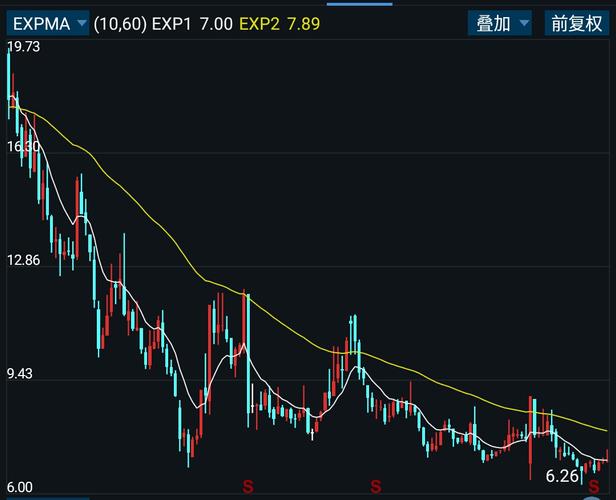Click the 6.26 low price label
616x500 pixels.
coord(562,476)
